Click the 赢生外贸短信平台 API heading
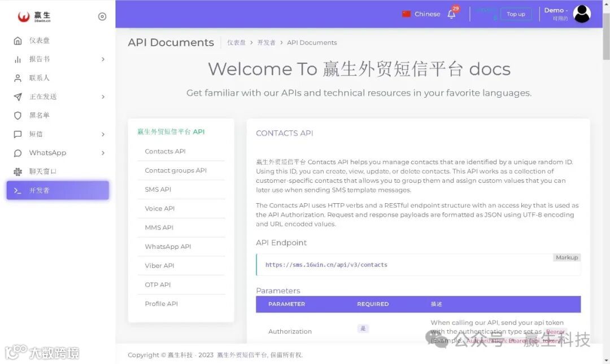The height and width of the screenshot is (364, 610). pyautogui.click(x=171, y=131)
